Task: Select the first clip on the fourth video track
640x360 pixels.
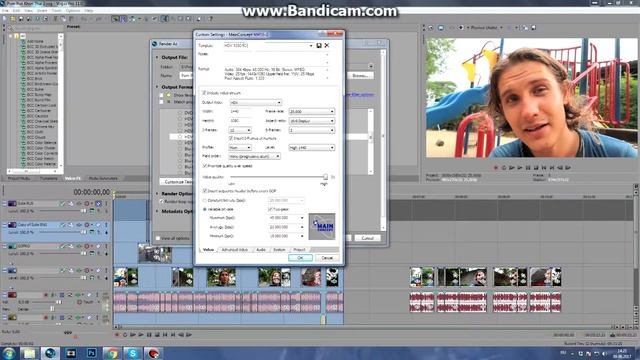Action: [x=125, y=277]
